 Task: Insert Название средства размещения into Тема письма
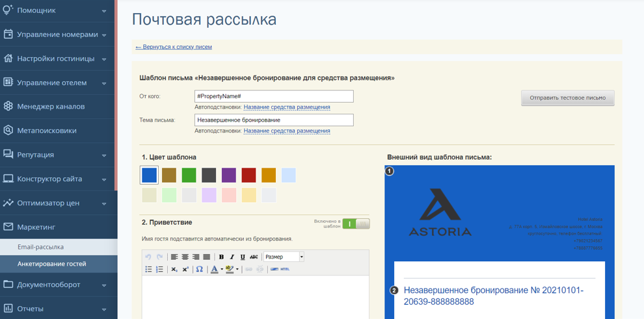click(x=287, y=131)
